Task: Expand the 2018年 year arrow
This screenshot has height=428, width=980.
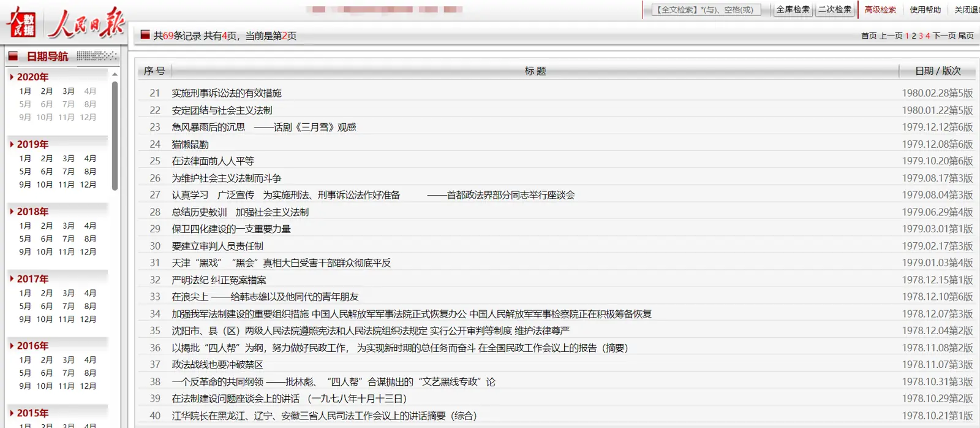Action: tap(12, 212)
